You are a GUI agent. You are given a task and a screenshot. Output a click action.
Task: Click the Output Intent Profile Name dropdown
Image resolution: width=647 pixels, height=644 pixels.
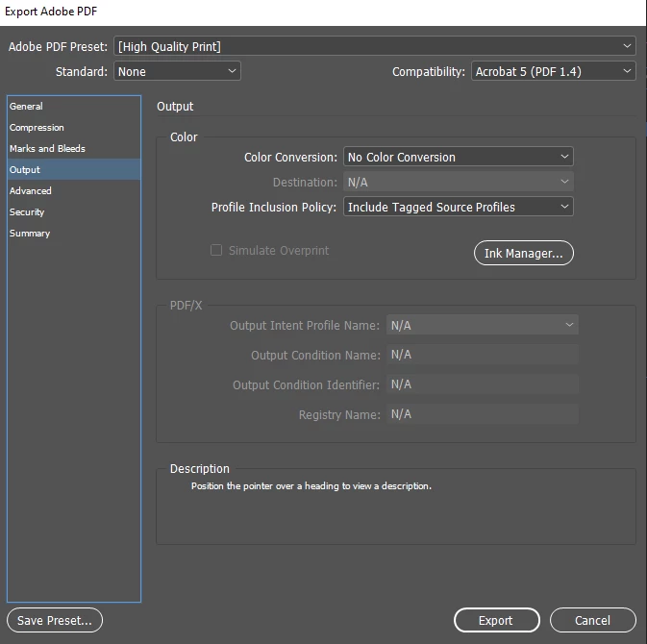click(482, 325)
